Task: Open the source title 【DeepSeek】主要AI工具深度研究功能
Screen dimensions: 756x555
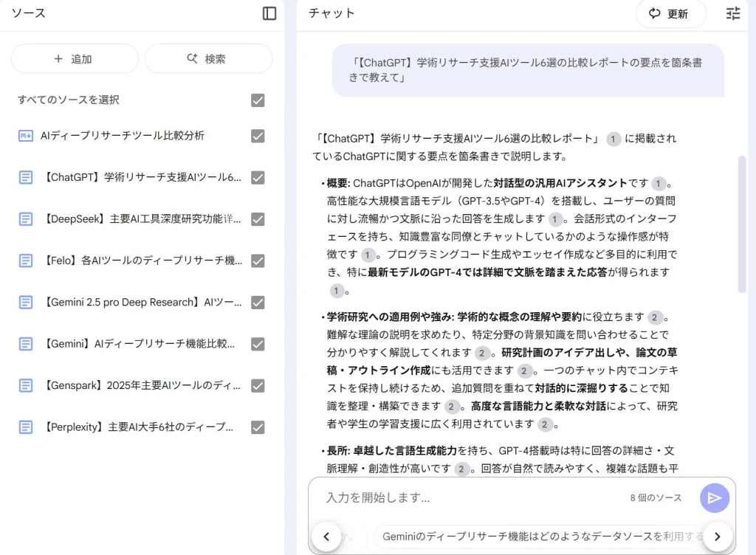Action: pos(142,219)
